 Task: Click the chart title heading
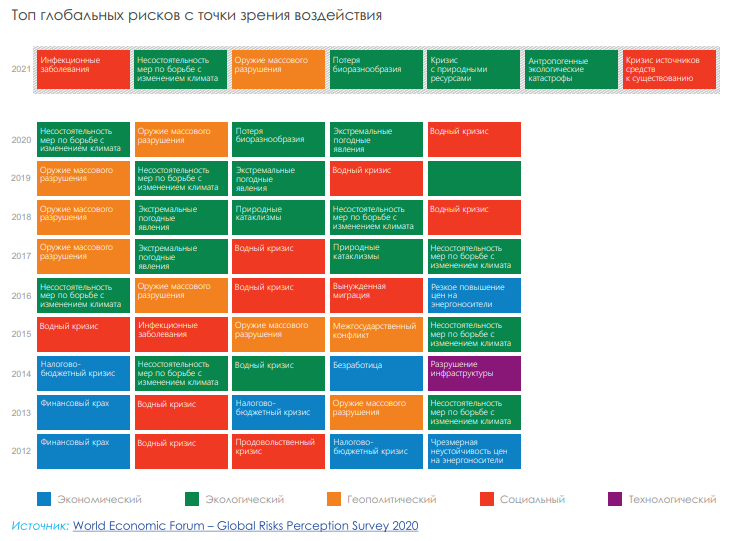click(x=196, y=17)
